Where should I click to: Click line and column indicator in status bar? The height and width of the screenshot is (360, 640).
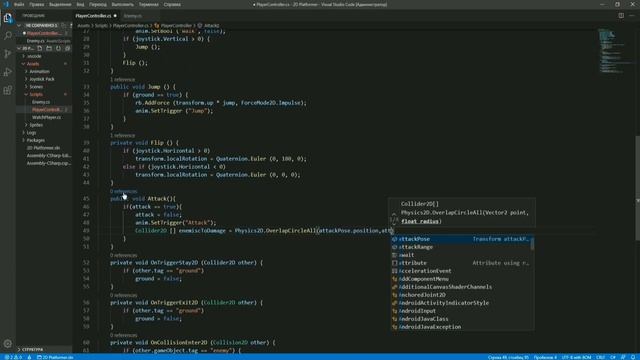(508, 357)
